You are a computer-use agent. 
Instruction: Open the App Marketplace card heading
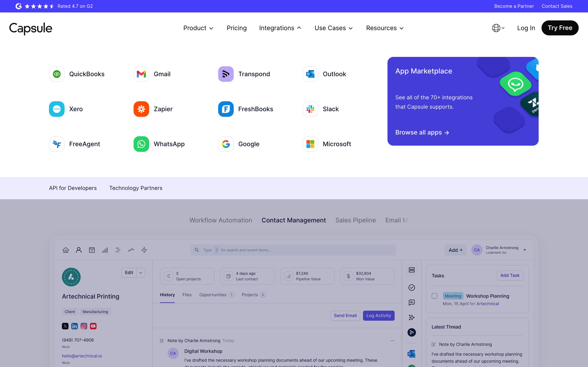(424, 71)
